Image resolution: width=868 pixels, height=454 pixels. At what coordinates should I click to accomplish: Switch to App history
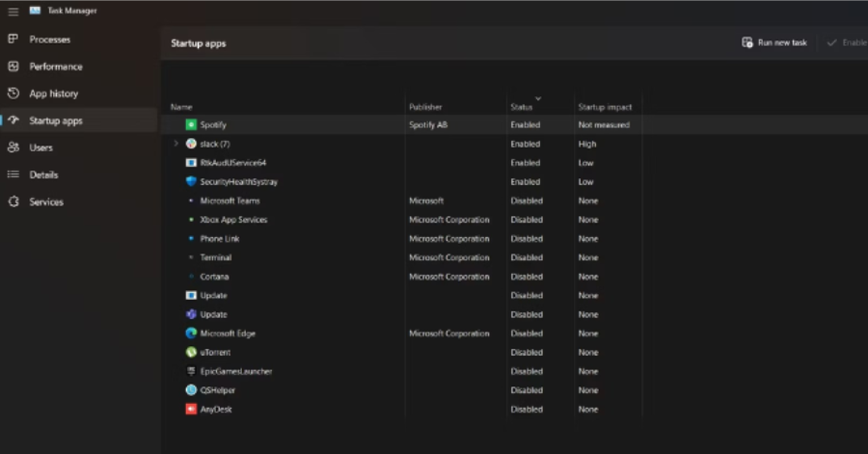click(x=79, y=93)
